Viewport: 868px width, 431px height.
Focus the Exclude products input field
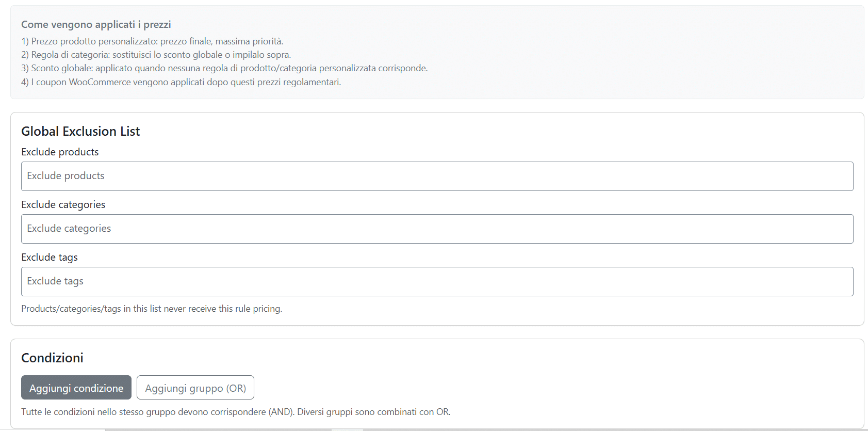pos(437,176)
